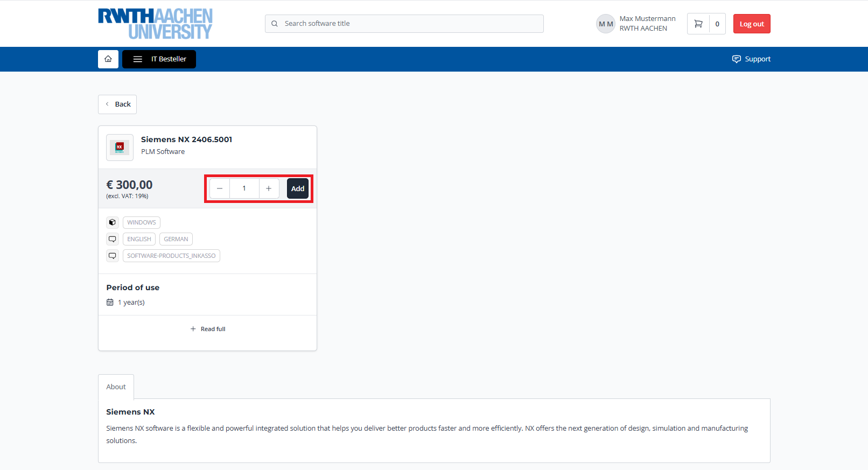Click the platform cube icon

(113, 222)
